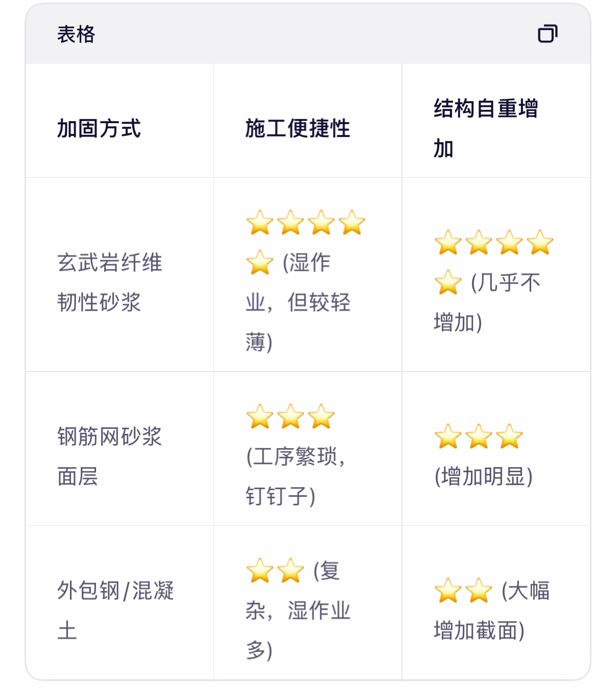Screen dimensions: 616x693
Task: Click the three stars above "(增加明显)"
Action: point(479,437)
